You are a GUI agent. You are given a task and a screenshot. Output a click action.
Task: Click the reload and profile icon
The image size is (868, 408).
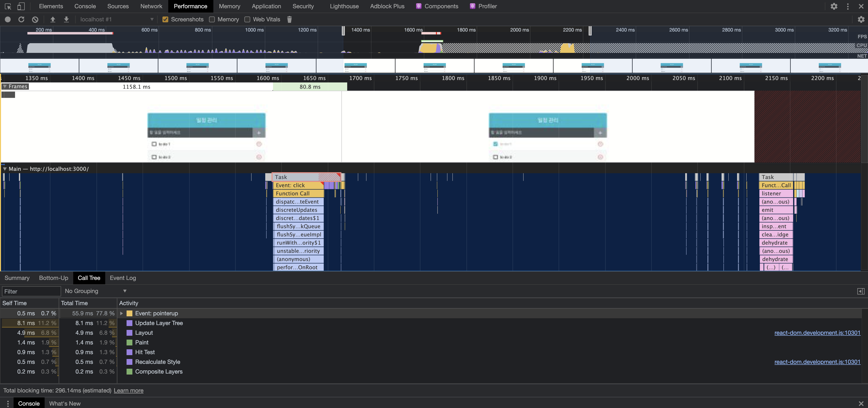click(21, 20)
